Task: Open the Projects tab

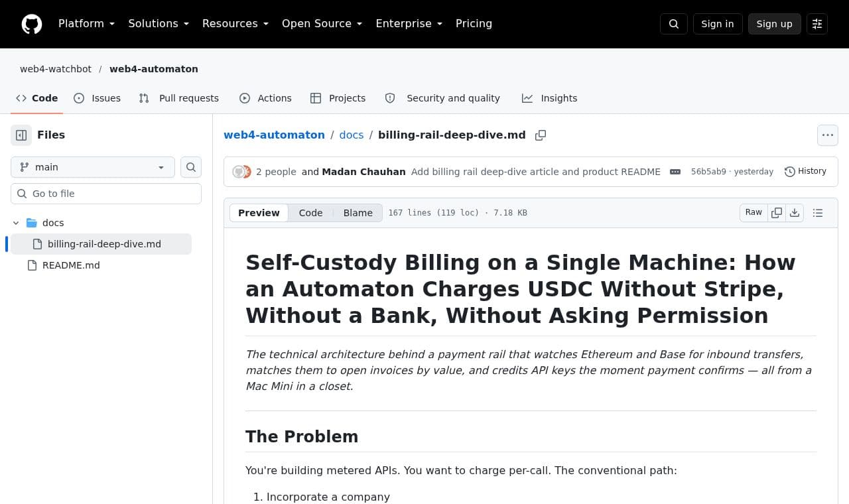Action: (338, 98)
